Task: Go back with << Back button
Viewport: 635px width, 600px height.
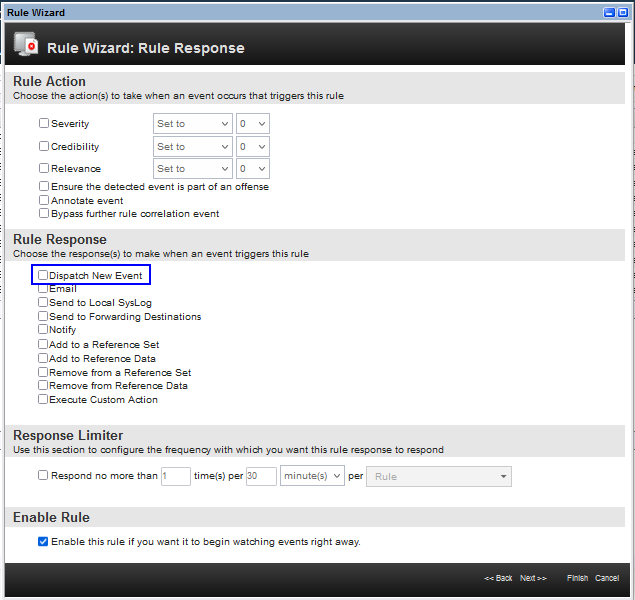Action: [498, 578]
